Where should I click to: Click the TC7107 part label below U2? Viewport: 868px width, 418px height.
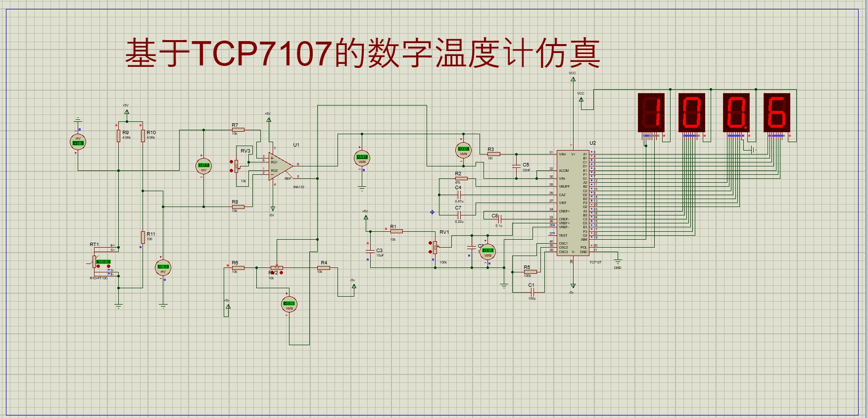pyautogui.click(x=595, y=262)
